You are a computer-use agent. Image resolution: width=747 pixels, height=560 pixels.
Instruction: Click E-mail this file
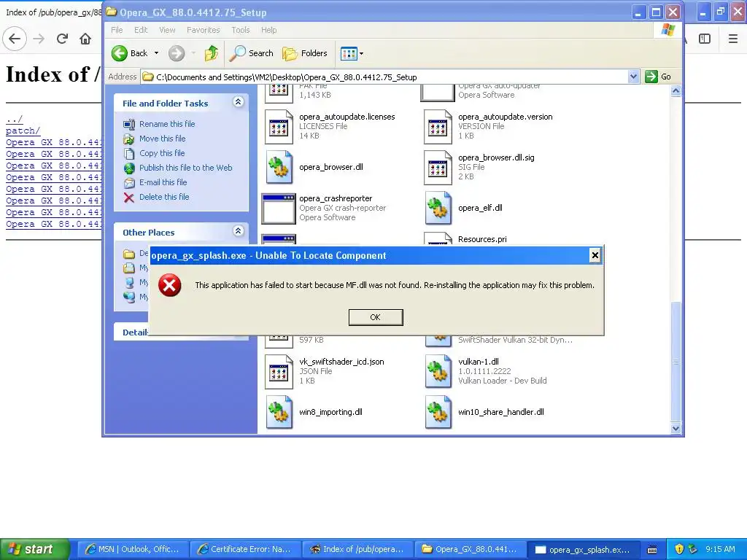pyautogui.click(x=163, y=182)
